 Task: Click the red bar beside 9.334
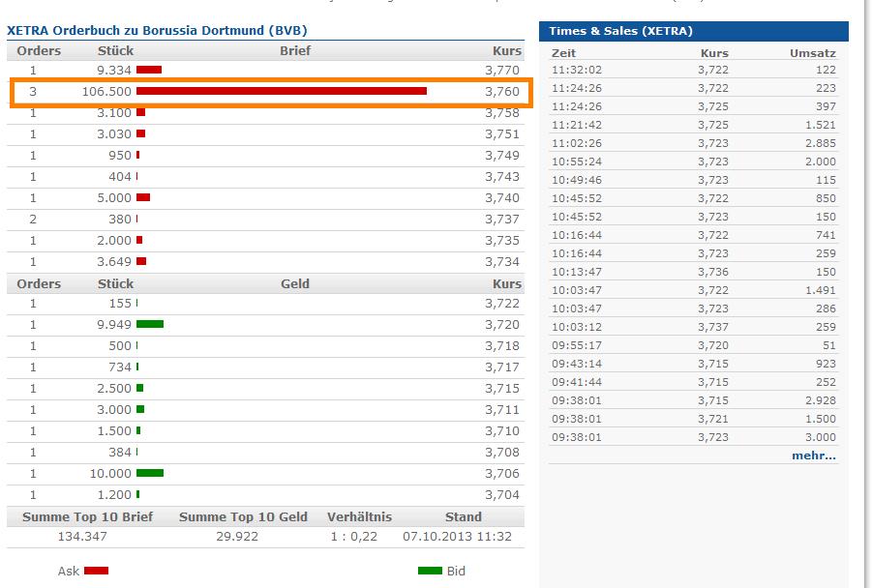click(x=149, y=70)
